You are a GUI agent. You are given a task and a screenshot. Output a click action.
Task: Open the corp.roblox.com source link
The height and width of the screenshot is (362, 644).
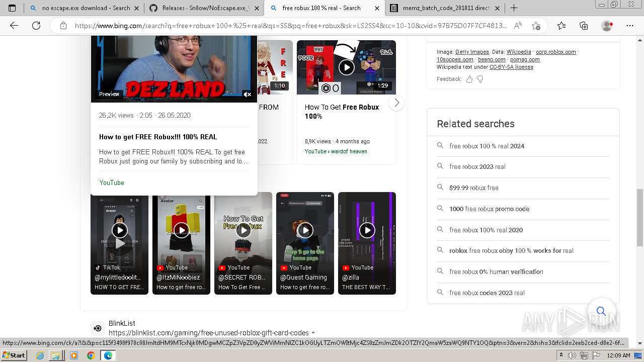(556, 52)
